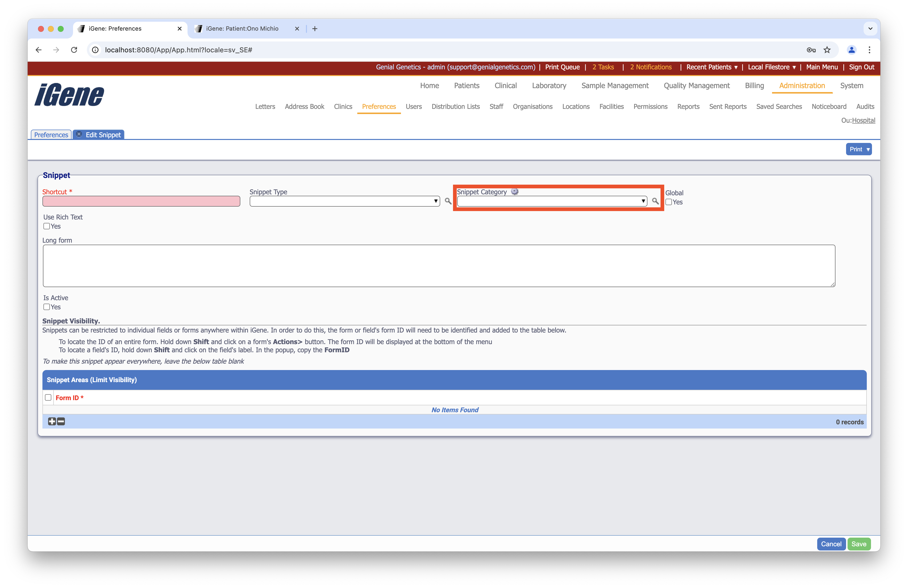Open the Snippet Type dropdown
908x588 pixels.
435,201
